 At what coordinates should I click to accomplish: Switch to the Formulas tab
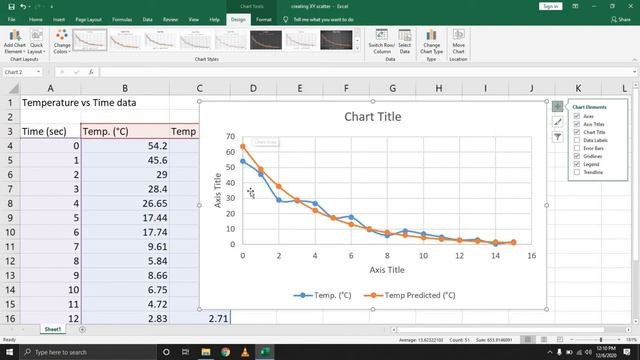122,20
